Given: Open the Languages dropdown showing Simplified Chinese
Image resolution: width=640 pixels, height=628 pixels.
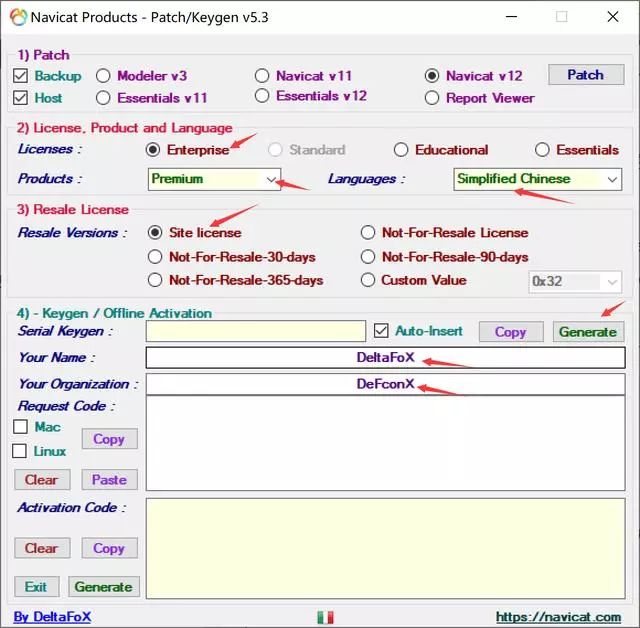Looking at the screenshot, I should click(538, 179).
